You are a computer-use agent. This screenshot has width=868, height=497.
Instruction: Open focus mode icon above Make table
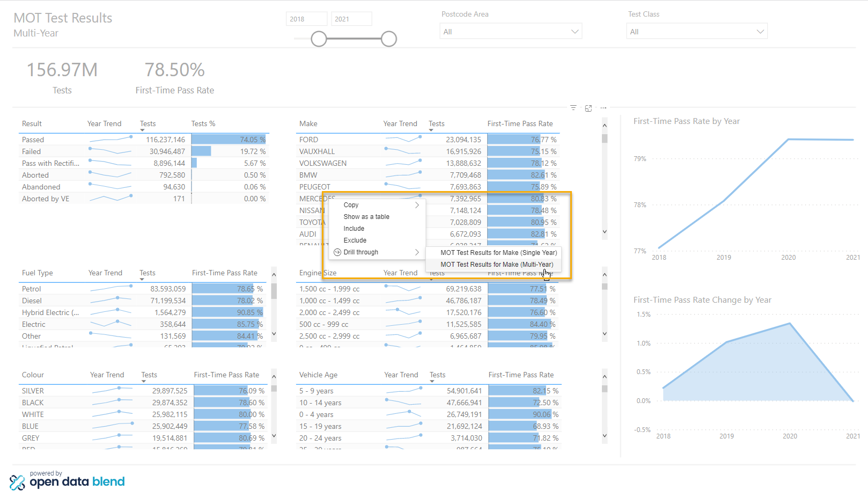point(589,108)
